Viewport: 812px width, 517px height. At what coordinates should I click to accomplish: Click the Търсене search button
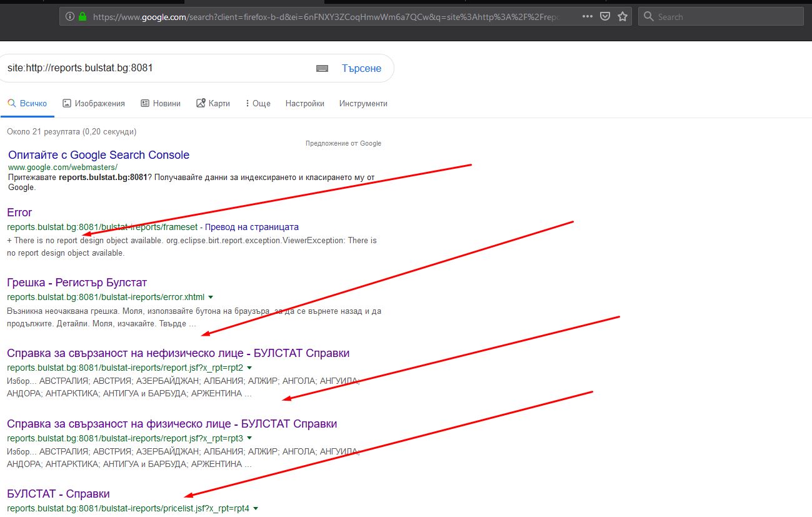click(x=361, y=69)
